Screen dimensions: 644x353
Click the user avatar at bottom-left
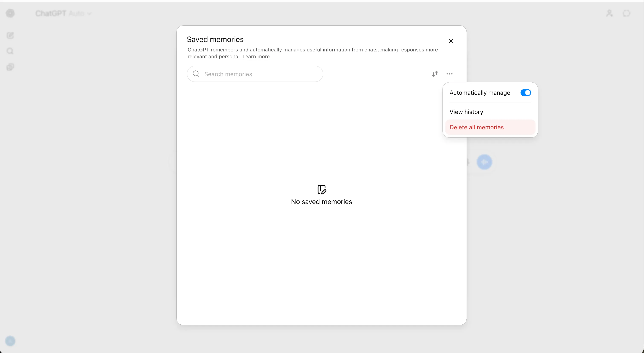click(10, 341)
